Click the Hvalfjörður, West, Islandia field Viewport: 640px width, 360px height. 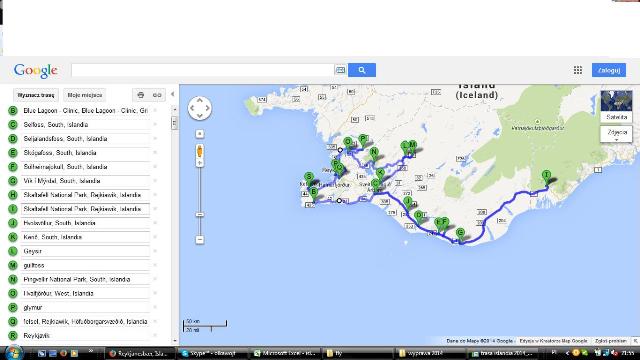tap(86, 293)
